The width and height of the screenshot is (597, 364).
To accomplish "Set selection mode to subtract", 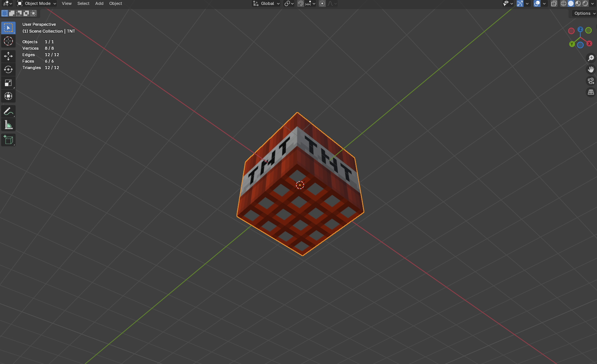I will (x=19, y=13).
